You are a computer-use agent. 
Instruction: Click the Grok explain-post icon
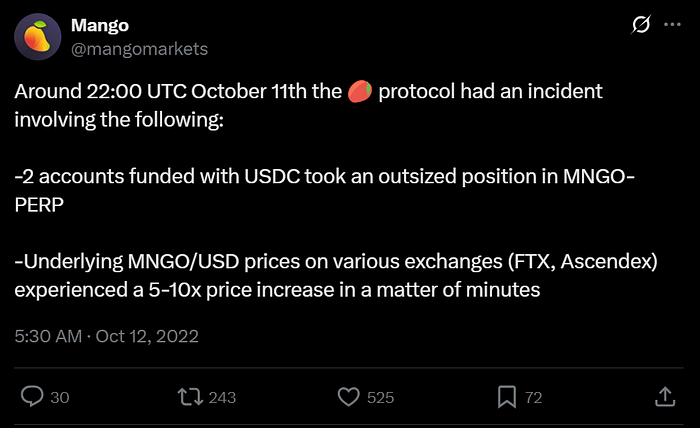pos(641,25)
